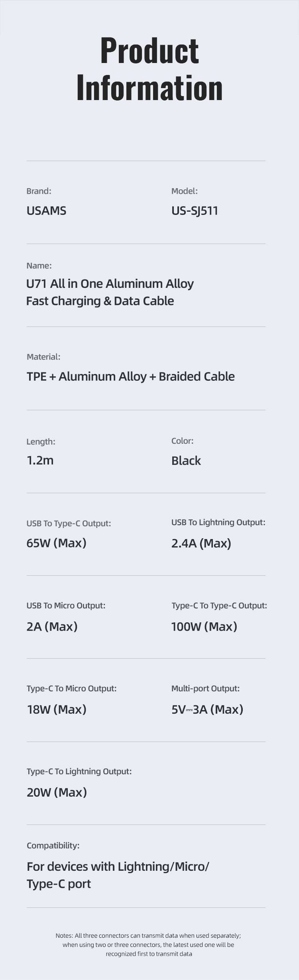Click the 100W (Max) value
The width and height of the screenshot is (299, 980).
[x=204, y=626]
